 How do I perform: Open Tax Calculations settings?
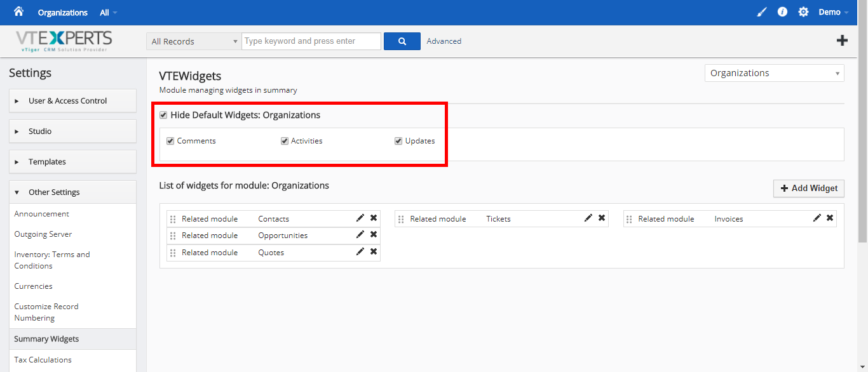pos(43,360)
